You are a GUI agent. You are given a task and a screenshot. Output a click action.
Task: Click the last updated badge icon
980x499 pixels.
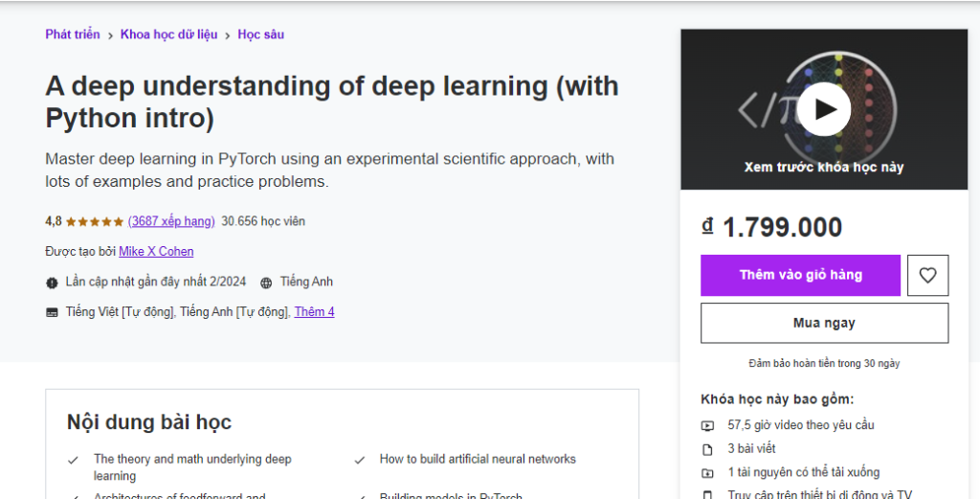(x=52, y=283)
